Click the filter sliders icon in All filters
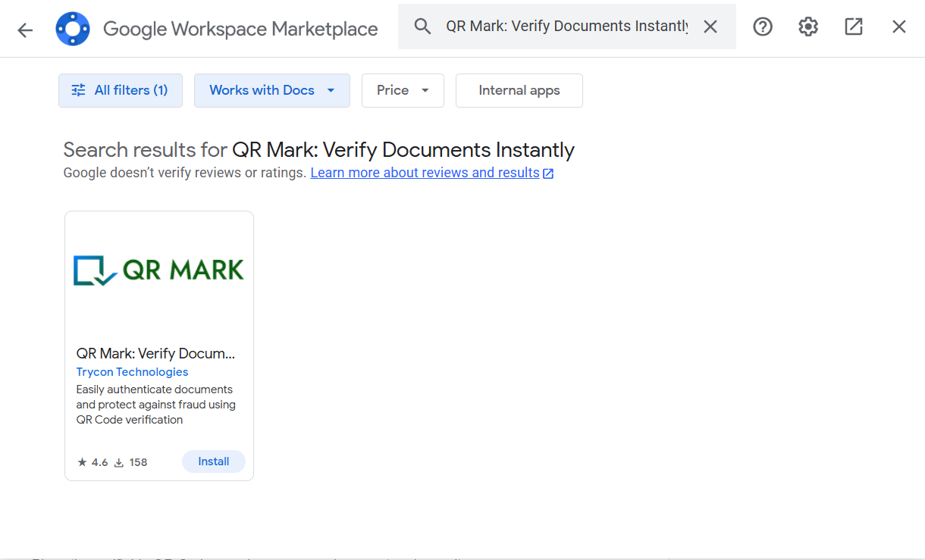 (x=79, y=90)
